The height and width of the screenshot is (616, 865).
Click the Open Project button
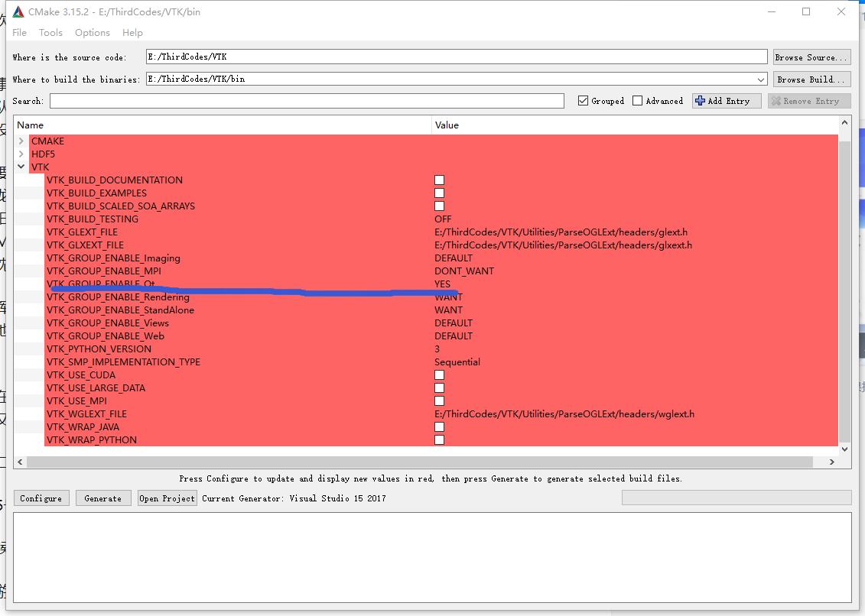[167, 498]
